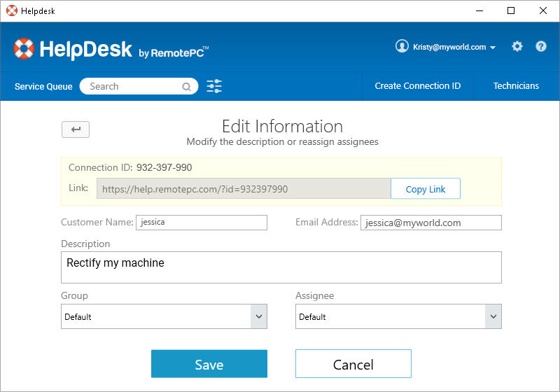Viewport: 560px width, 392px height.
Task: Open the Assignee dropdown
Action: 398,316
